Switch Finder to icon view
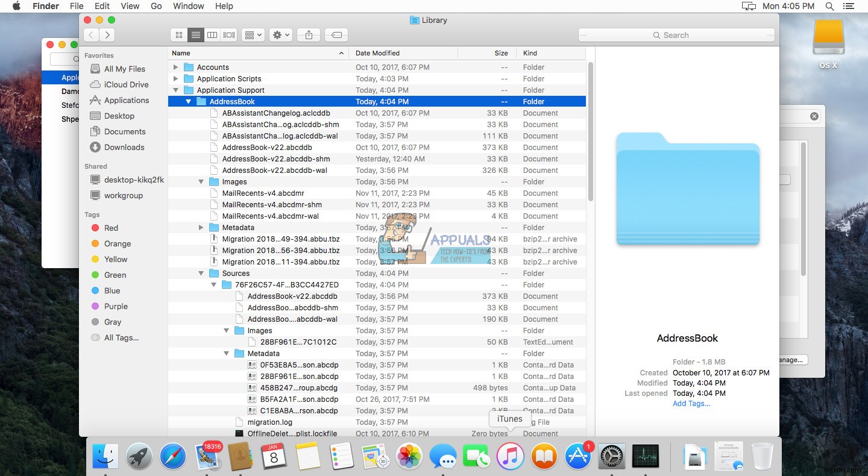 [x=179, y=34]
